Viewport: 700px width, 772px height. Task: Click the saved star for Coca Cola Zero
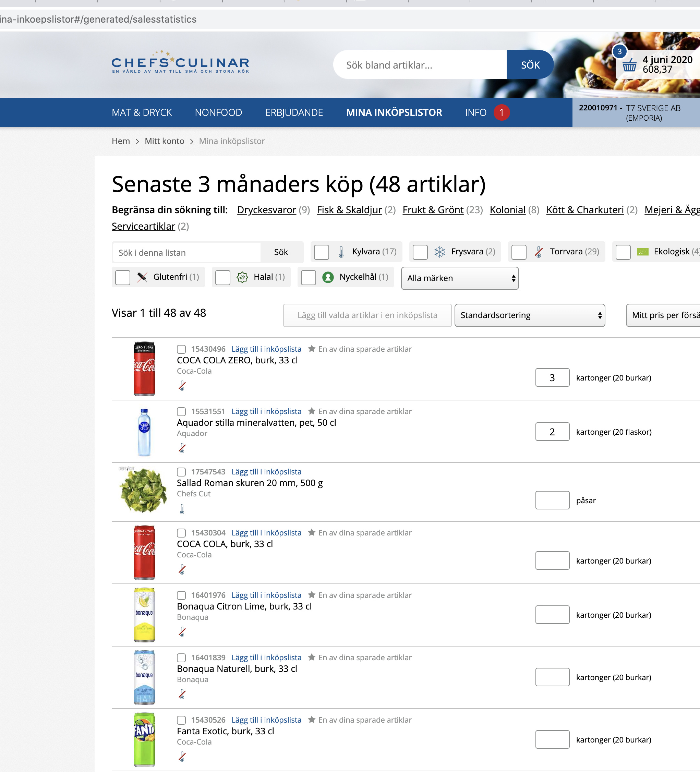tap(312, 349)
